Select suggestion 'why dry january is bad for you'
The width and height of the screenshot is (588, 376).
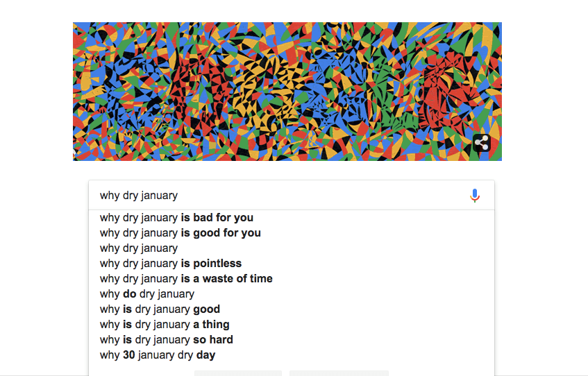(x=292, y=218)
